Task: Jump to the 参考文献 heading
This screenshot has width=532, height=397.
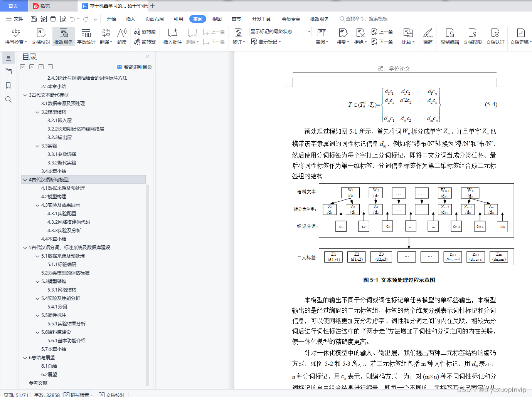Action: (x=38, y=383)
